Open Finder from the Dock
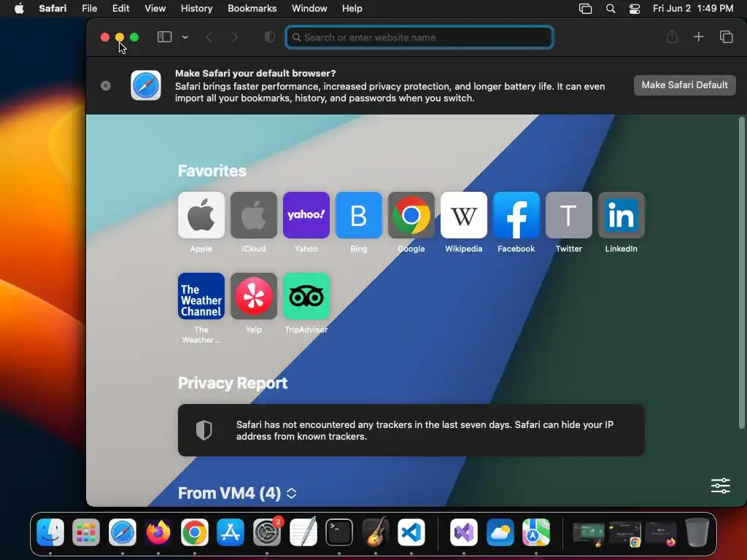This screenshot has width=747, height=560. pyautogui.click(x=50, y=532)
